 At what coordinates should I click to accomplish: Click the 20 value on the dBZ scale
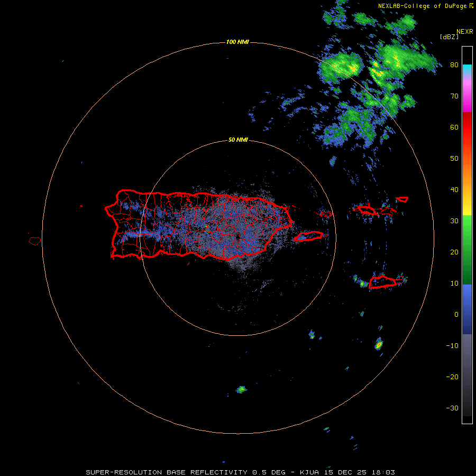coord(454,252)
